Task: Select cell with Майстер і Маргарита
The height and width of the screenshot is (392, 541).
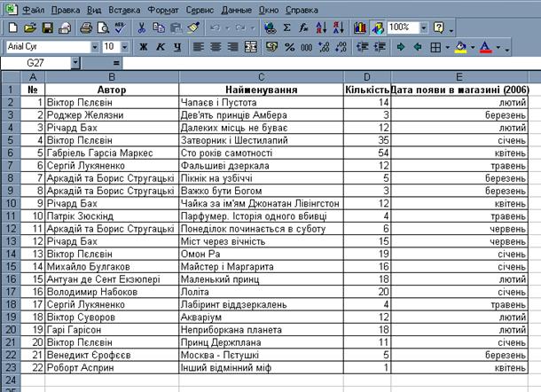Action: click(261, 267)
